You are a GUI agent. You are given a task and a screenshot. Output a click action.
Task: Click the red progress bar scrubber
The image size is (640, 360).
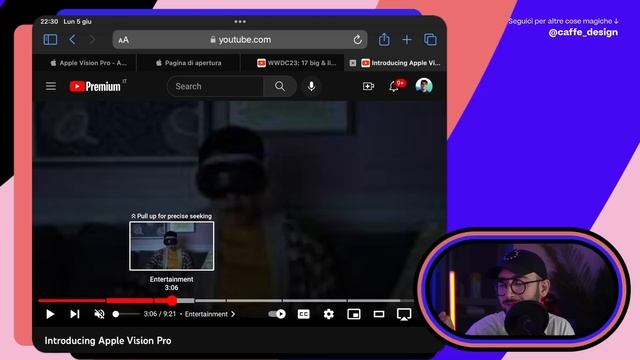(x=172, y=301)
